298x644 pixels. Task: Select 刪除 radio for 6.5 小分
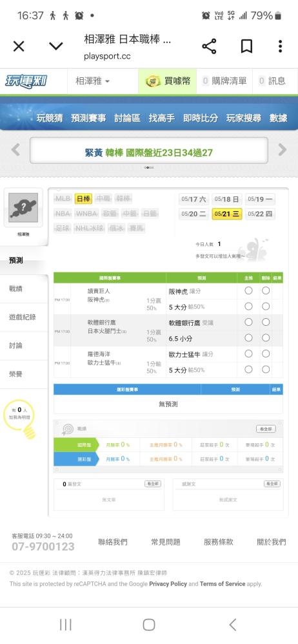[x=266, y=338]
